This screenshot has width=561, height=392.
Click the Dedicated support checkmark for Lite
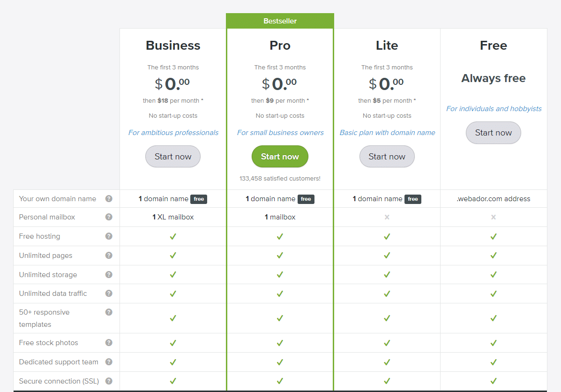pyautogui.click(x=387, y=362)
